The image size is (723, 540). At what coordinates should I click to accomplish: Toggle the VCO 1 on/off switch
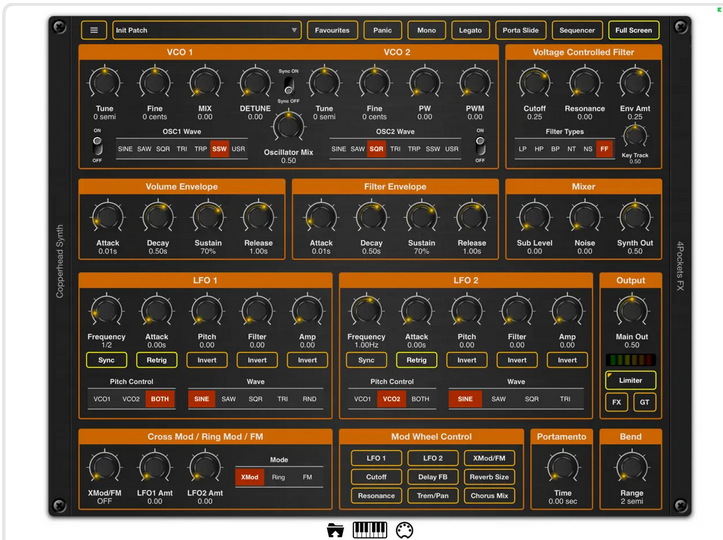pyautogui.click(x=97, y=145)
